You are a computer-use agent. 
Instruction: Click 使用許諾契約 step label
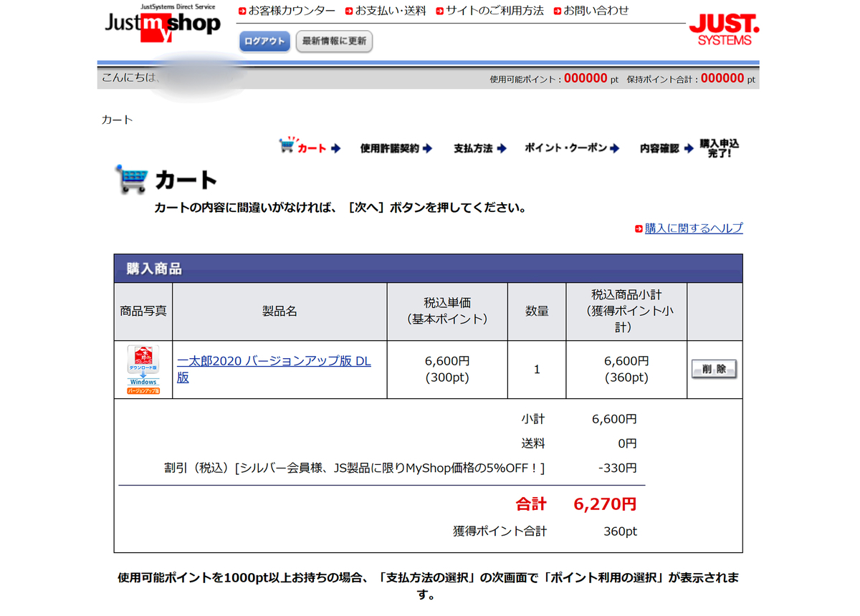coord(389,148)
